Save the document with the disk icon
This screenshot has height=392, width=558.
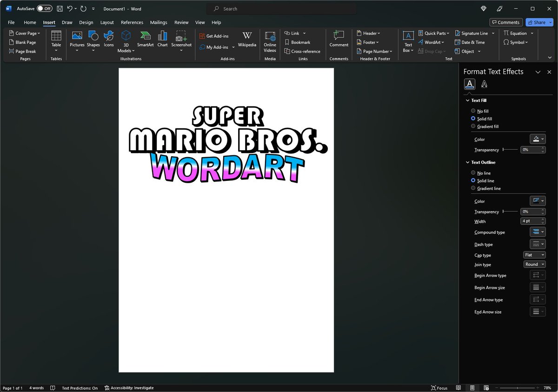click(60, 9)
